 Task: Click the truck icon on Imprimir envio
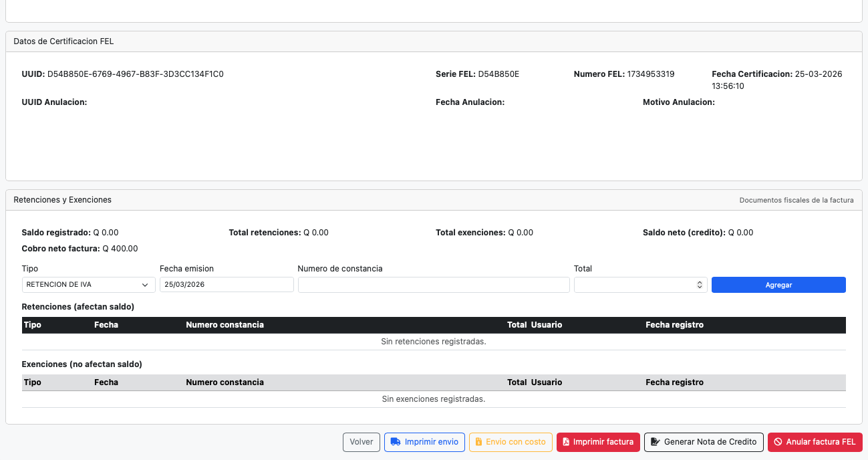(x=396, y=442)
